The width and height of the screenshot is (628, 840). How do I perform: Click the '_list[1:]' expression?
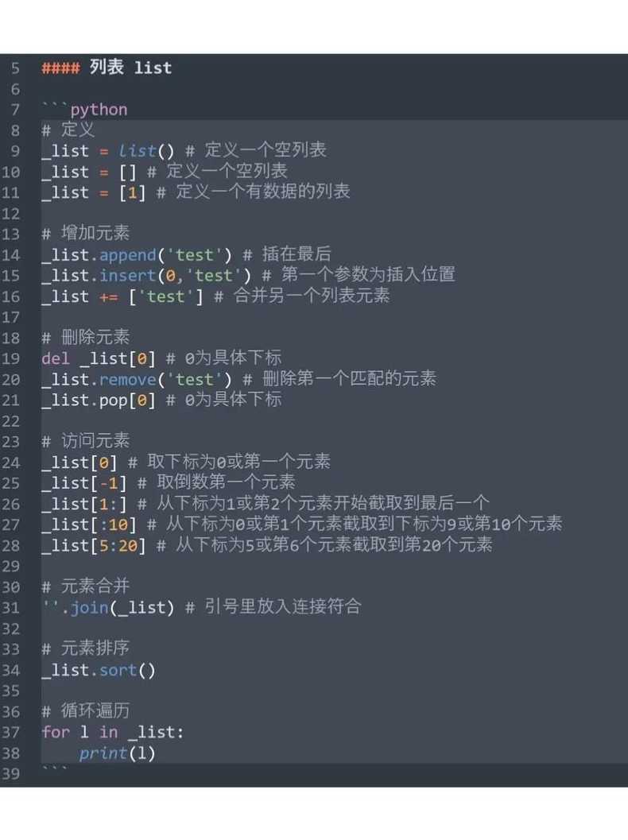point(84,504)
